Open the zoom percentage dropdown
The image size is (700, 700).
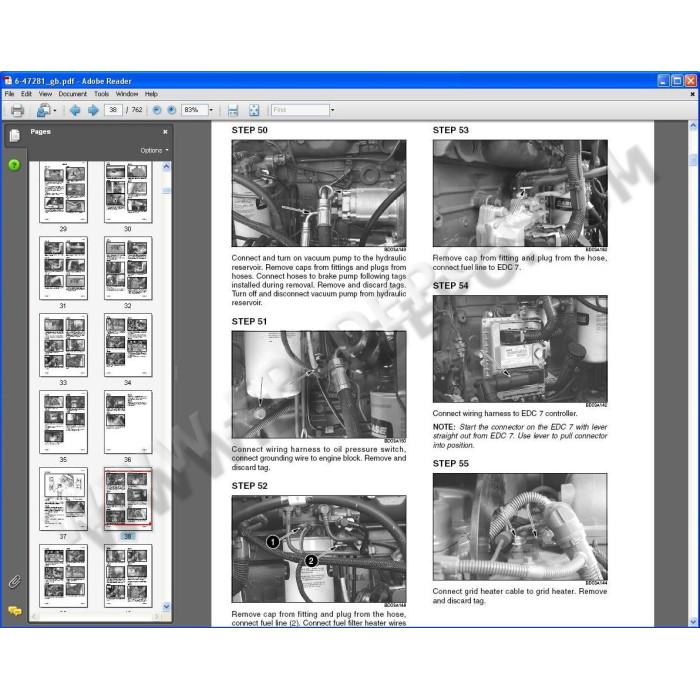[211, 110]
